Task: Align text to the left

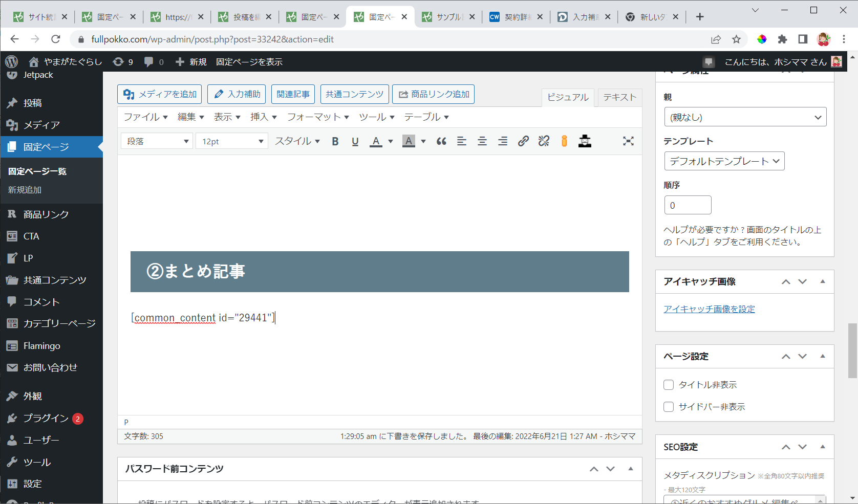Action: [x=462, y=141]
